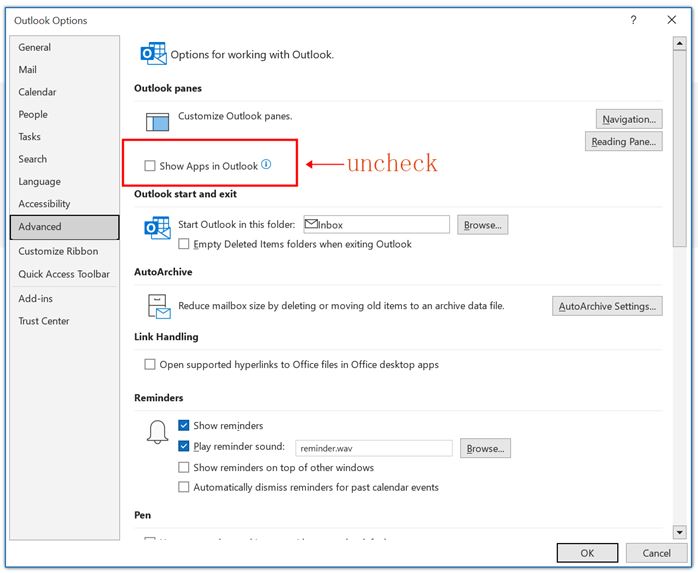Select the Language category
The width and height of the screenshot is (698, 573).
pyautogui.click(x=65, y=181)
